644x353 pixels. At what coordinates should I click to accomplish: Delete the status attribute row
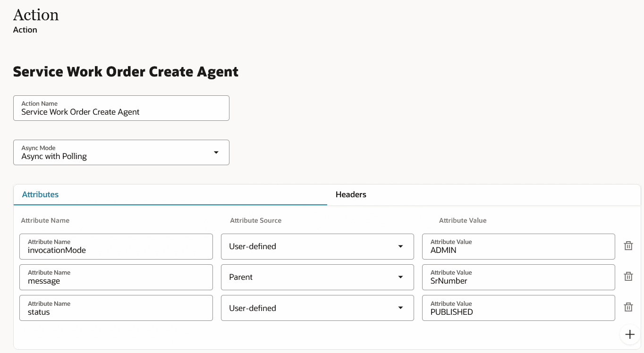point(628,307)
